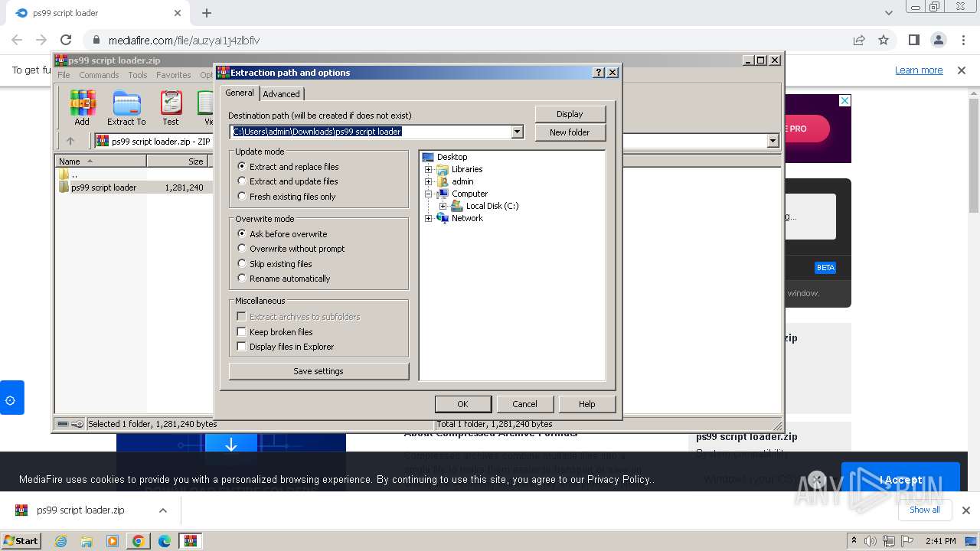Close the ps99 script loader browser tab
This screenshot has width=980, height=551.
pos(178,13)
